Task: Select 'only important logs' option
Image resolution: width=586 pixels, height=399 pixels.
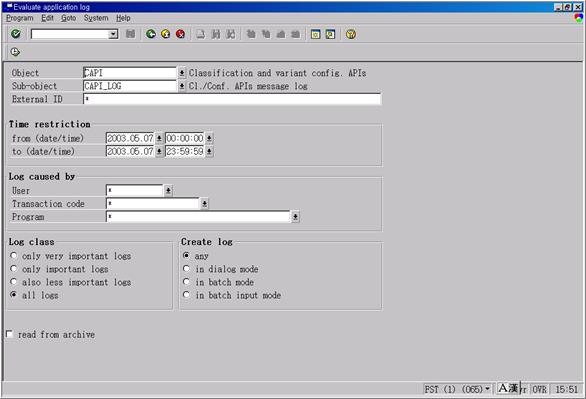Action: (x=14, y=269)
